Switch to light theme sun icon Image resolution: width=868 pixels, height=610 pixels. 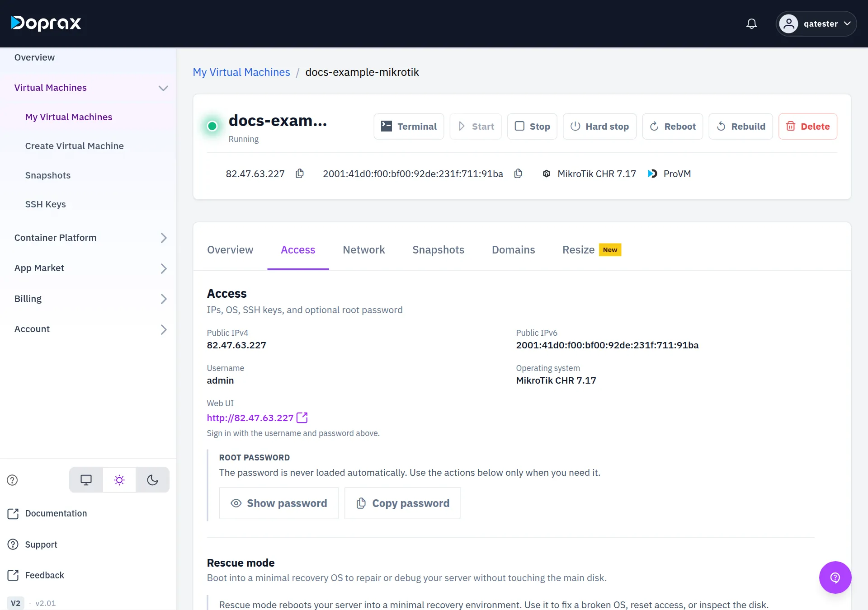119,480
